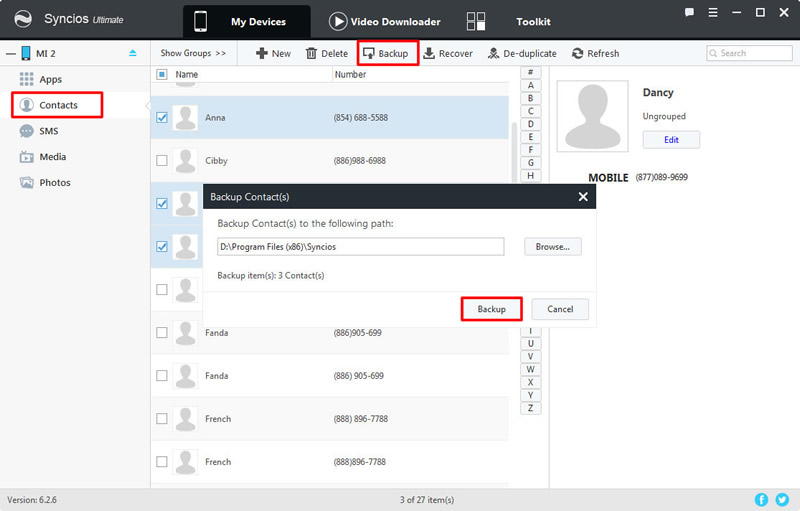
Task: Check the second Fanda (886) 905-699 checkbox
Action: click(162, 376)
